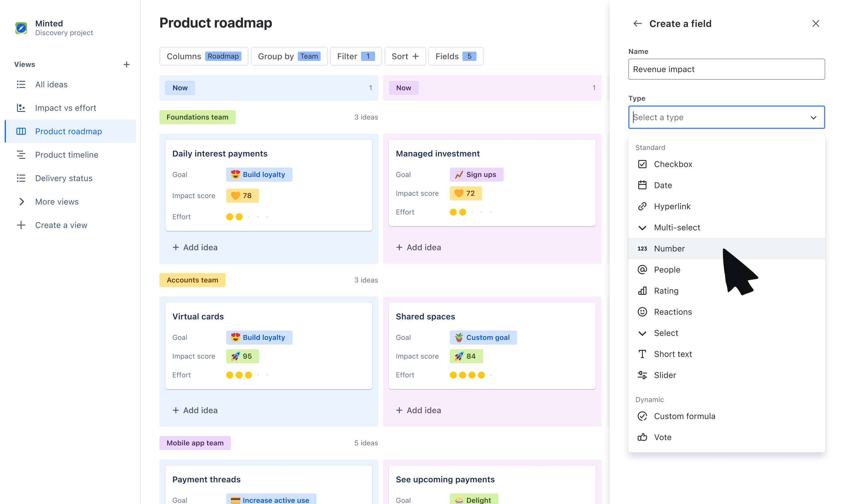The height and width of the screenshot is (504, 844).
Task: Click the back arrow in Create a field
Action: coord(637,23)
